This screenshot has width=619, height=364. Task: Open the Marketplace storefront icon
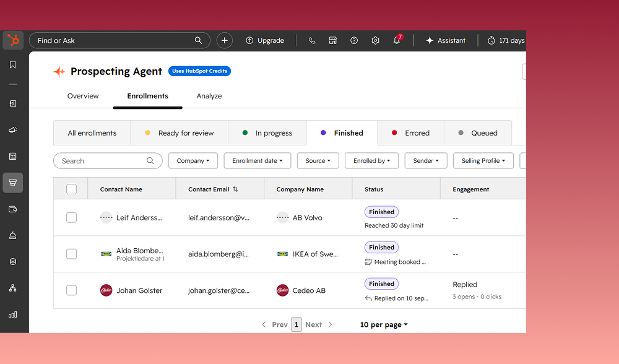(333, 40)
